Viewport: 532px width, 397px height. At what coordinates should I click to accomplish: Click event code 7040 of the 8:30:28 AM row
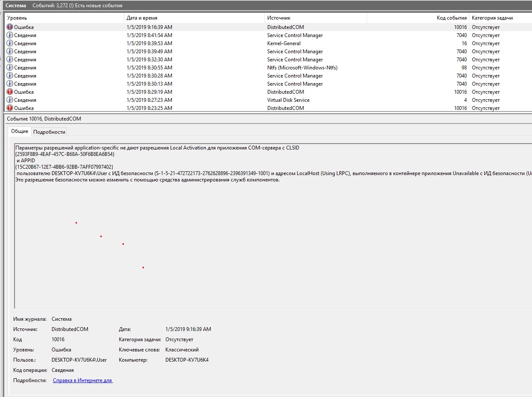462,76
